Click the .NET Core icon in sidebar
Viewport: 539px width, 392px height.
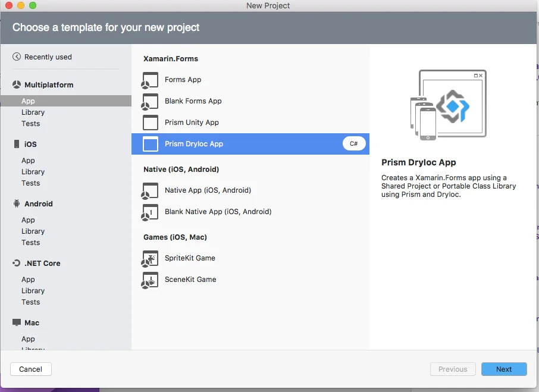pyautogui.click(x=17, y=263)
